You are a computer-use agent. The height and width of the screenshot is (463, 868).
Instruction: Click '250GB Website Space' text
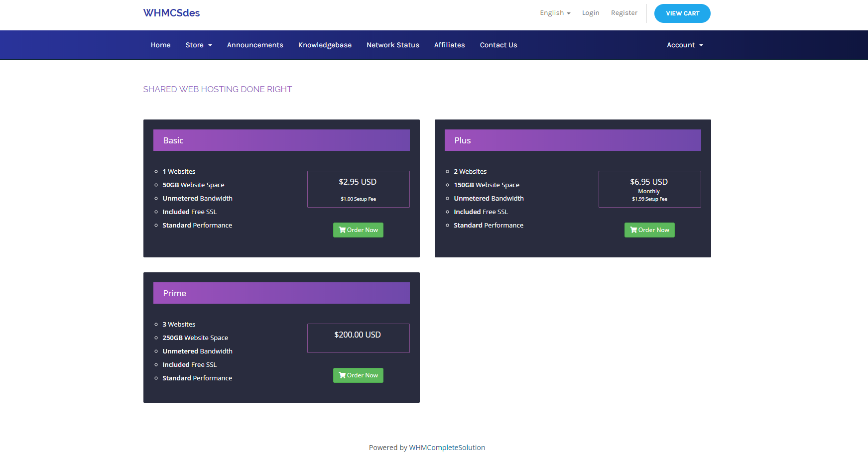[195, 338]
